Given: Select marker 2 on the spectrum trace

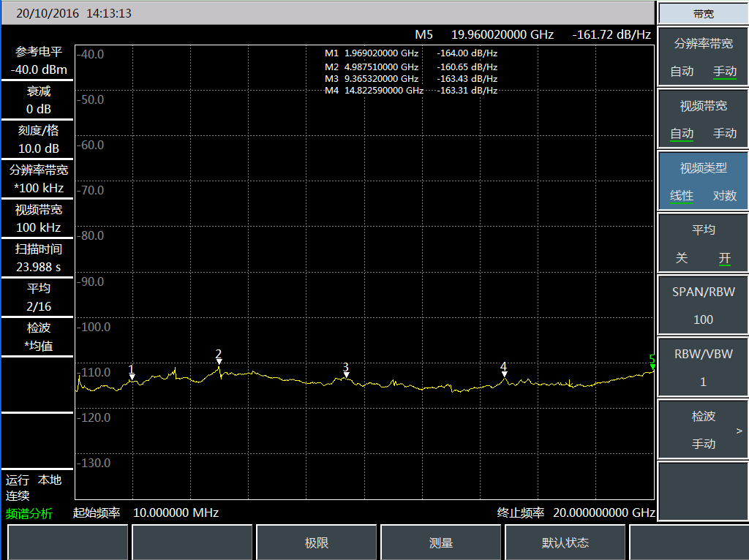Looking at the screenshot, I should point(219,361).
